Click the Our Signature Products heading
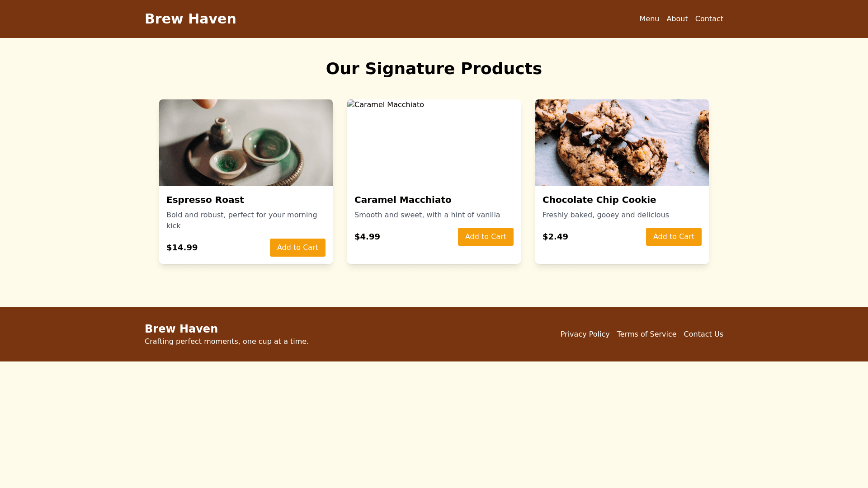The height and width of the screenshot is (488, 868). 434,69
